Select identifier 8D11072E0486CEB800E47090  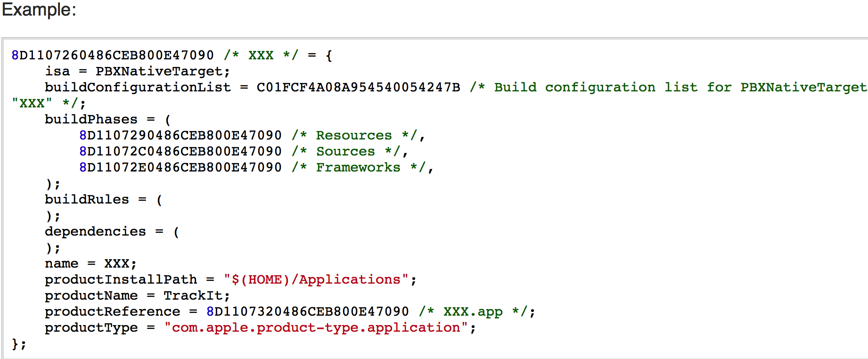(180, 168)
